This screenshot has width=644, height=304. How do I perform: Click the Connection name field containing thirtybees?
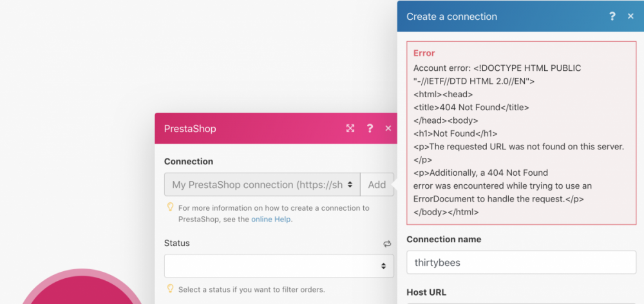coord(521,263)
